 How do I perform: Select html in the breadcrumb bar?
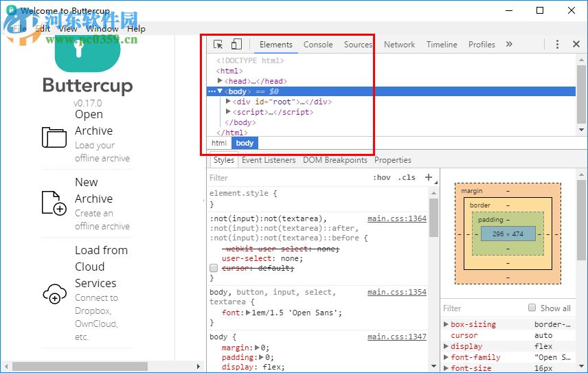219,143
